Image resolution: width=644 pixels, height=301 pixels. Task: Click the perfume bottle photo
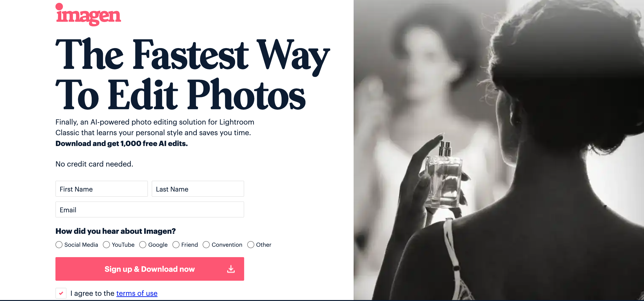tap(499, 150)
